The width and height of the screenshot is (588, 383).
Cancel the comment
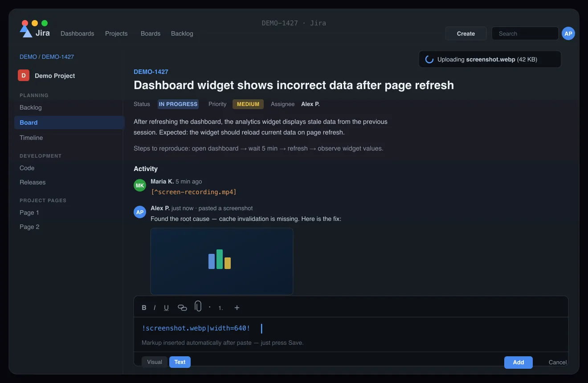click(x=558, y=363)
